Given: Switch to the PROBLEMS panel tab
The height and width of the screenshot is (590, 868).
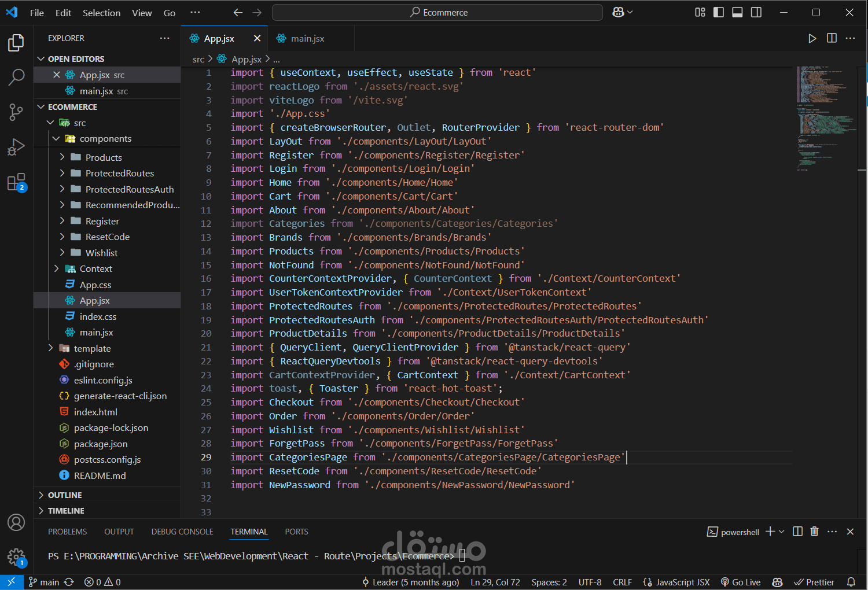Looking at the screenshot, I should coord(67,532).
